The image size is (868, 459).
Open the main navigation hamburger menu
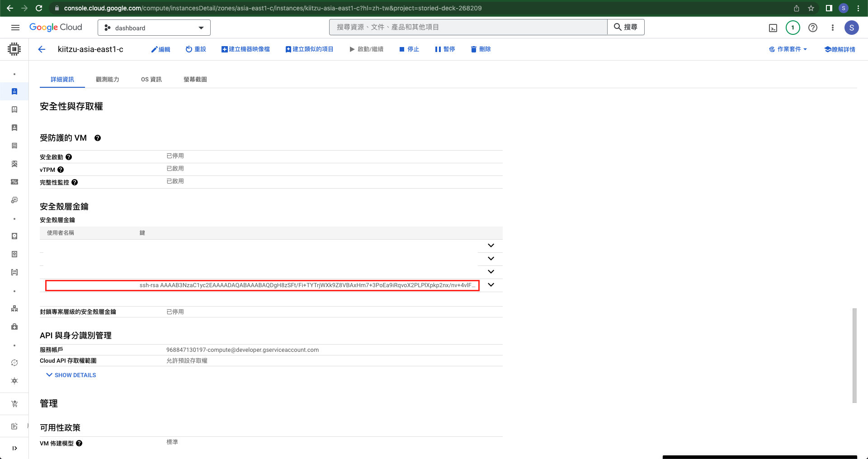coord(15,28)
